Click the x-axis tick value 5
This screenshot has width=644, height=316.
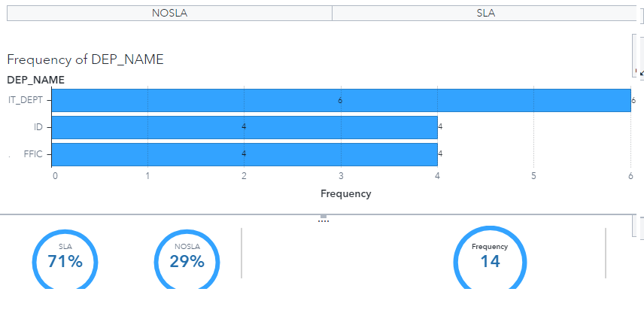click(533, 176)
